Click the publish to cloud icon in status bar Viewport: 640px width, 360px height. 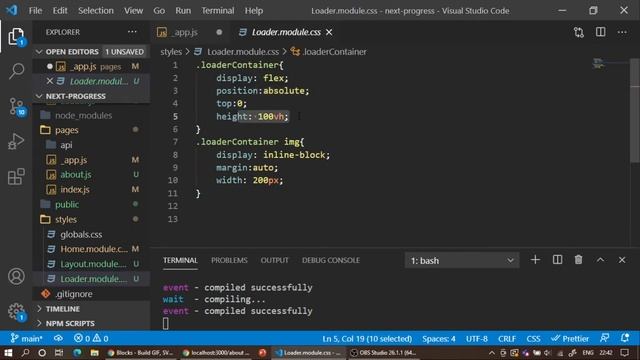(x=58, y=338)
